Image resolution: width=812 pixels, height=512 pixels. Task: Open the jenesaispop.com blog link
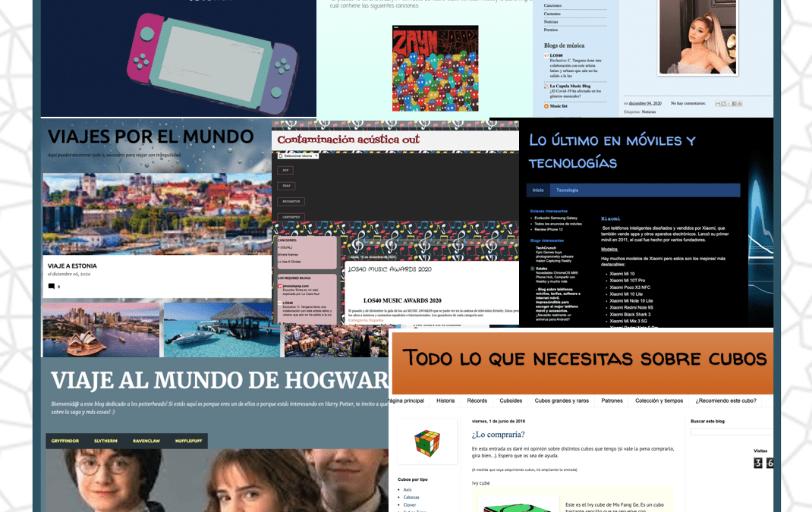pyautogui.click(x=296, y=286)
